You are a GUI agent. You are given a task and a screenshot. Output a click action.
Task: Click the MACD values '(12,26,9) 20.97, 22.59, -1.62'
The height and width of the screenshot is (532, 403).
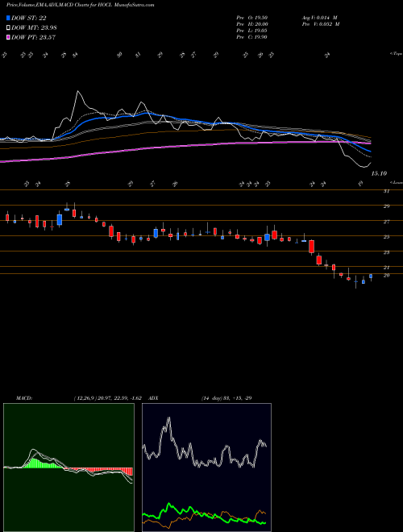[107, 398]
